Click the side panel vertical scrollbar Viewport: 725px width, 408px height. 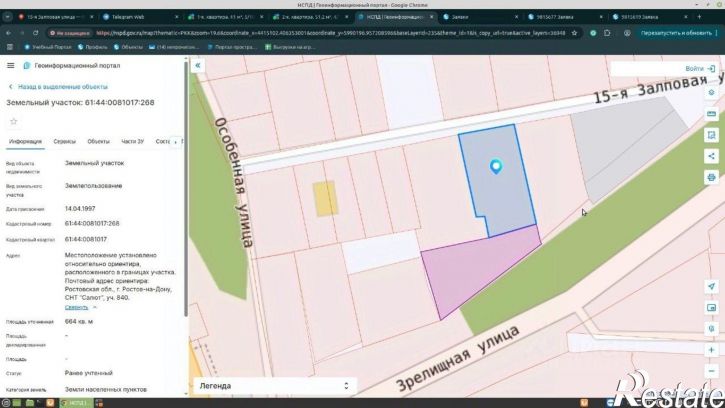[x=186, y=187]
